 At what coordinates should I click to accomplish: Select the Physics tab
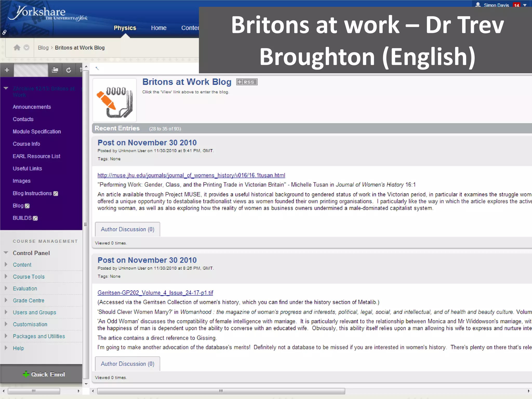click(x=125, y=28)
